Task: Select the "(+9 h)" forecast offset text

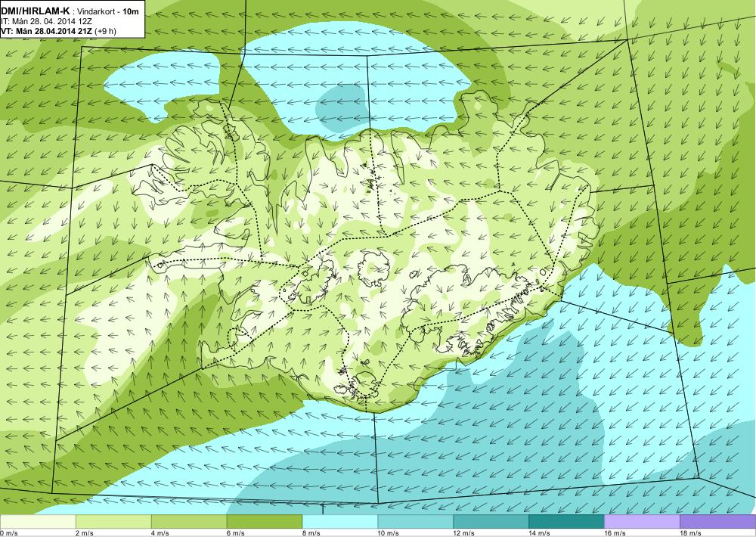Action: pos(105,31)
